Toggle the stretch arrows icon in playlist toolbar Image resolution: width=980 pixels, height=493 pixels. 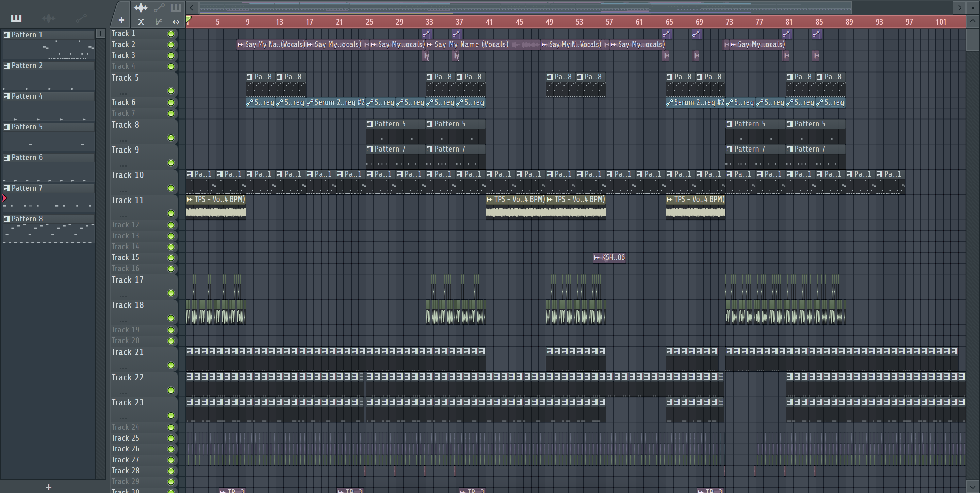[x=176, y=22]
